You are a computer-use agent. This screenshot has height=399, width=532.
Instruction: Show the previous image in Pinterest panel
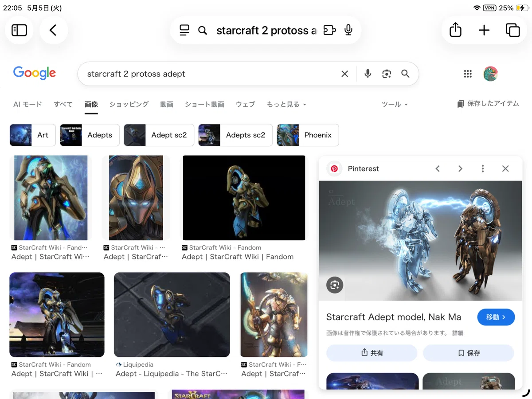(438, 168)
